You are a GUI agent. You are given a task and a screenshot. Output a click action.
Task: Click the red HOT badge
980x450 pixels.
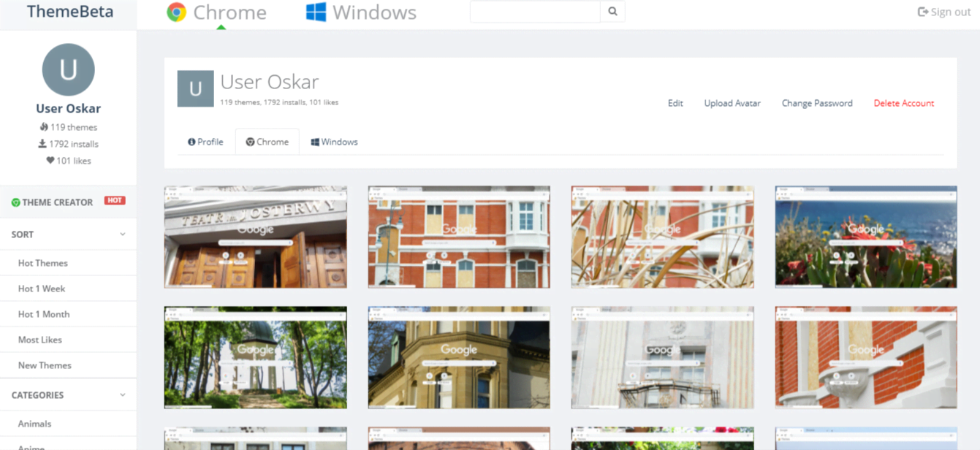tap(115, 201)
